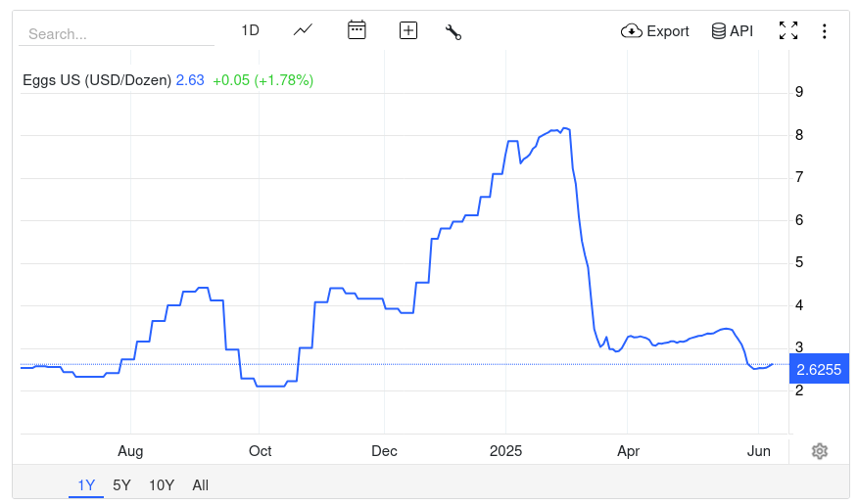Screen dimensions: 858x504
Task: Click the plus icon to add comparison
Action: (408, 30)
